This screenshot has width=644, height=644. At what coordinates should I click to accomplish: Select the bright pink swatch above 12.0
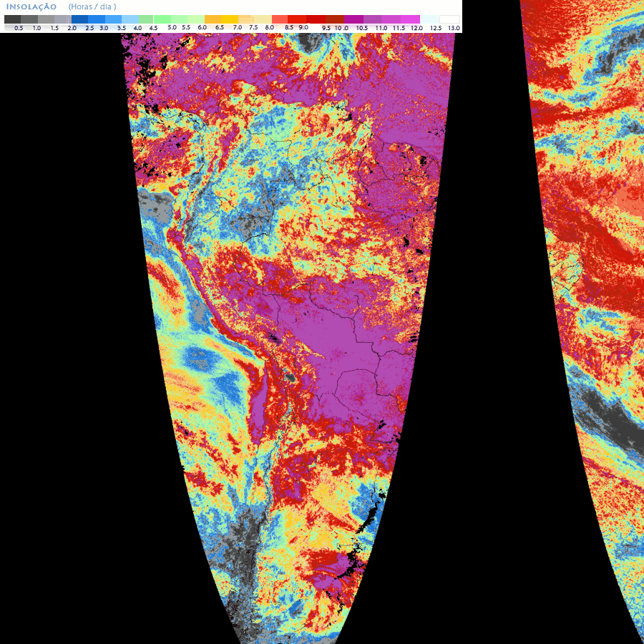pos(410,19)
